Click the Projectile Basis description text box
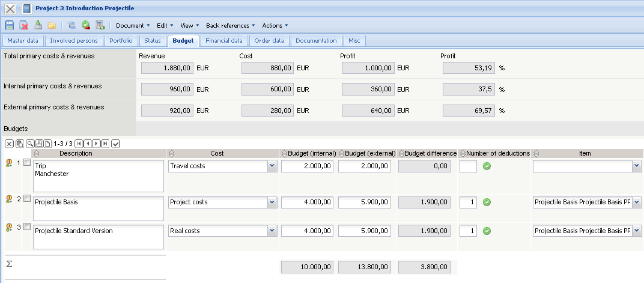The height and width of the screenshot is (283, 644). tap(99, 208)
